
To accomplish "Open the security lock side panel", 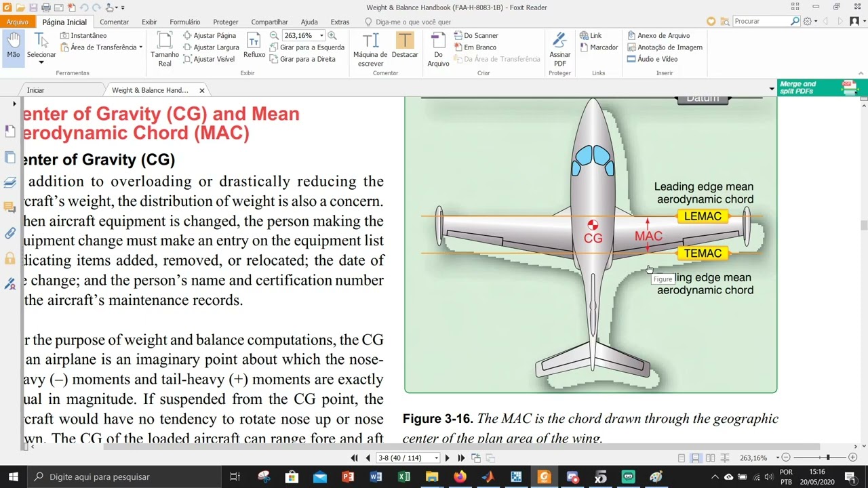I will click(9, 258).
